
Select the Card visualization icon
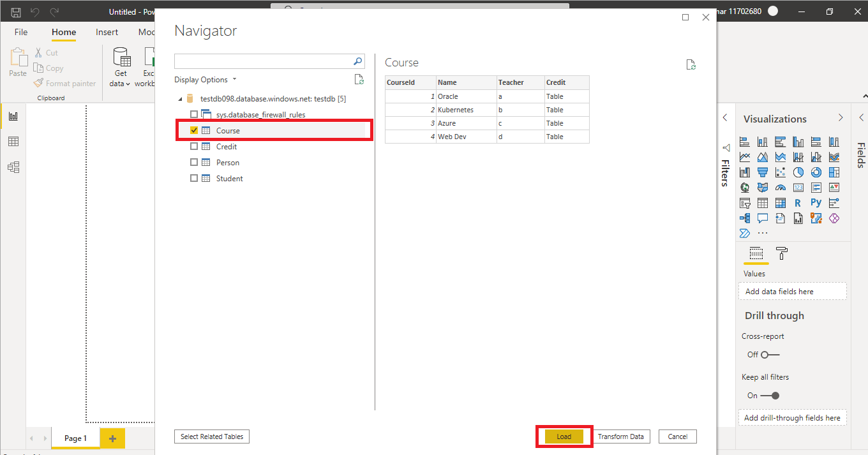pos(798,187)
